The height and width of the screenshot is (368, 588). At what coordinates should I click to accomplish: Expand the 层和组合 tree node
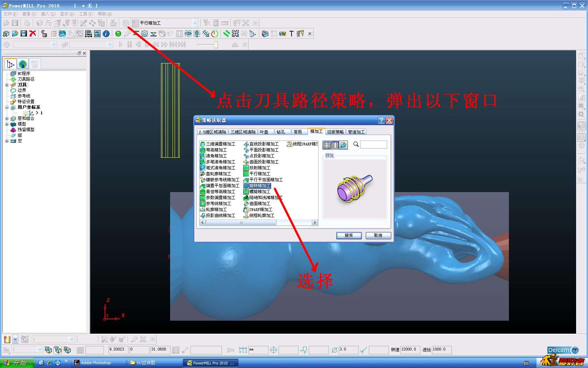(x=7, y=118)
